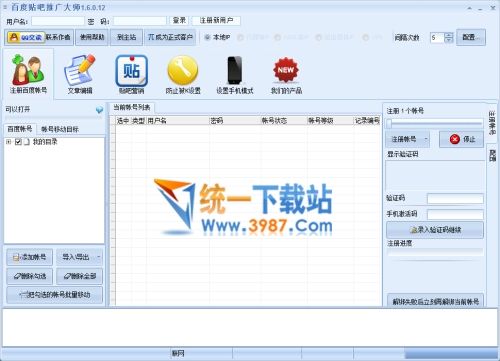This screenshot has height=361, width=500.
Task: Click the 添加帐号 button
Action: [29, 257]
